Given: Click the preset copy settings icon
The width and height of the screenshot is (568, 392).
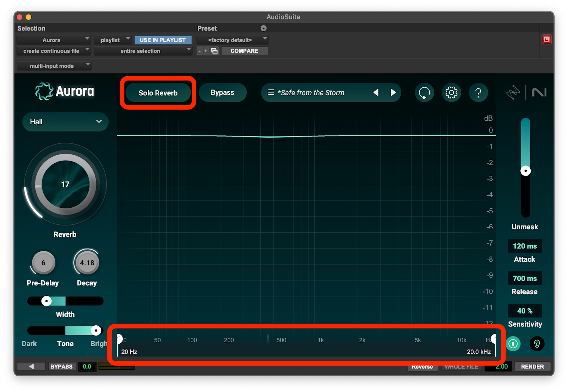Looking at the screenshot, I should tap(214, 51).
